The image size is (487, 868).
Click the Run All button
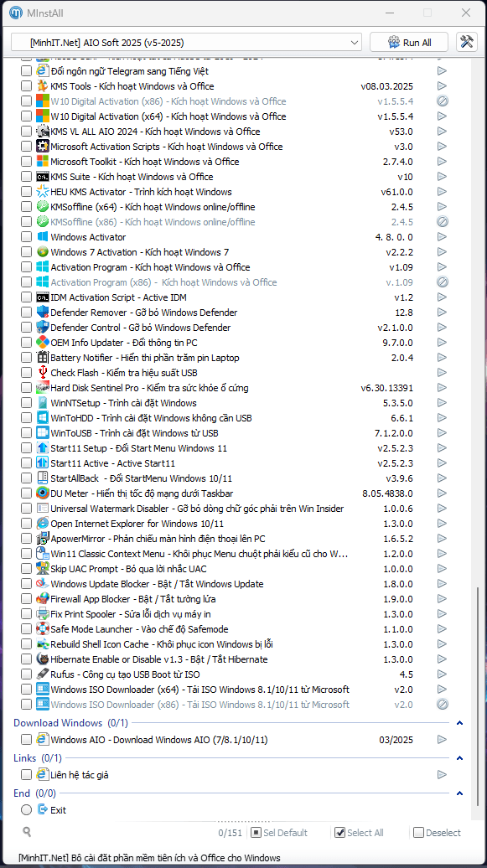click(x=409, y=43)
